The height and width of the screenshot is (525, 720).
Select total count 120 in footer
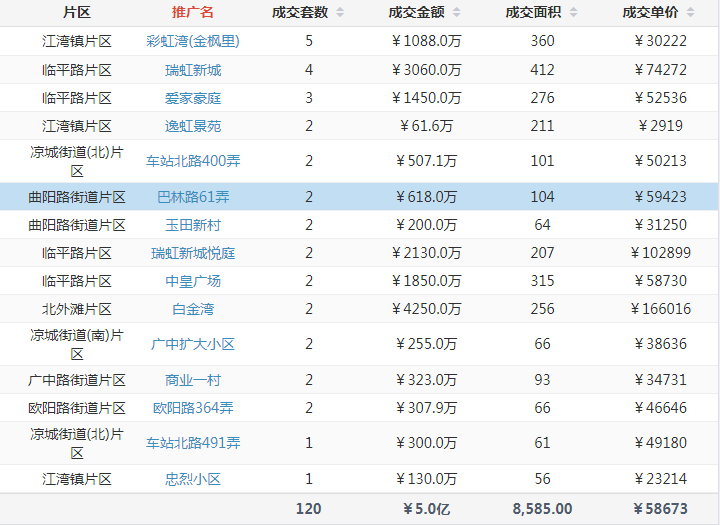[x=309, y=509]
